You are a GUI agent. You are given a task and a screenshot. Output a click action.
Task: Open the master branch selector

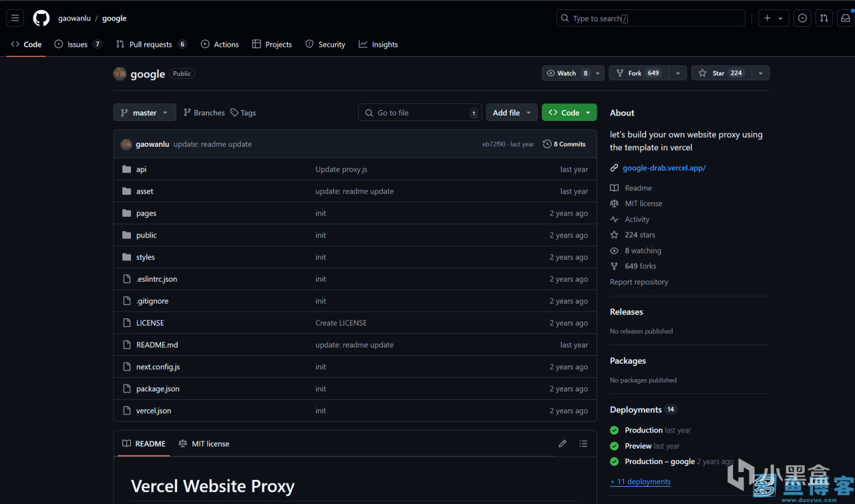144,113
